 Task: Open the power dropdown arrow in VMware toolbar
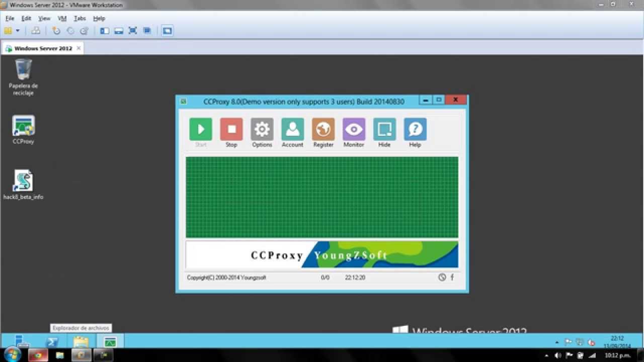[18, 31]
